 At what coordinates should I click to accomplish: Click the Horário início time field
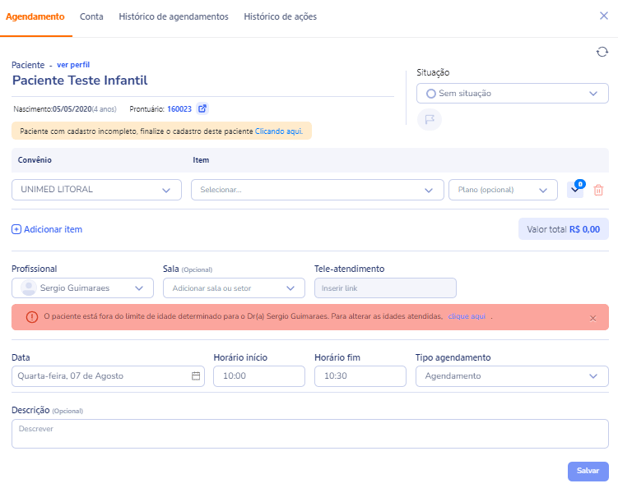coord(259,376)
